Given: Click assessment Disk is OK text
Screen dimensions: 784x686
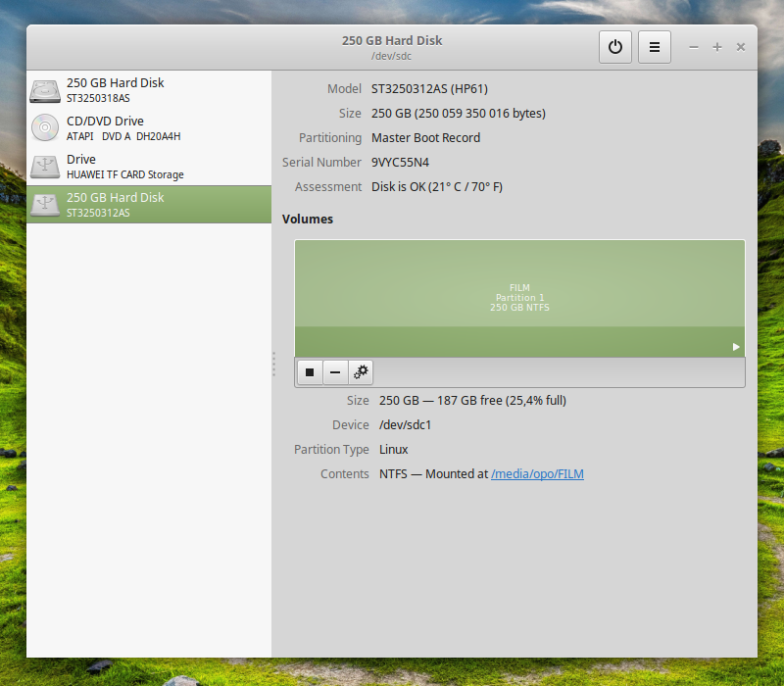Looking at the screenshot, I should pos(436,187).
